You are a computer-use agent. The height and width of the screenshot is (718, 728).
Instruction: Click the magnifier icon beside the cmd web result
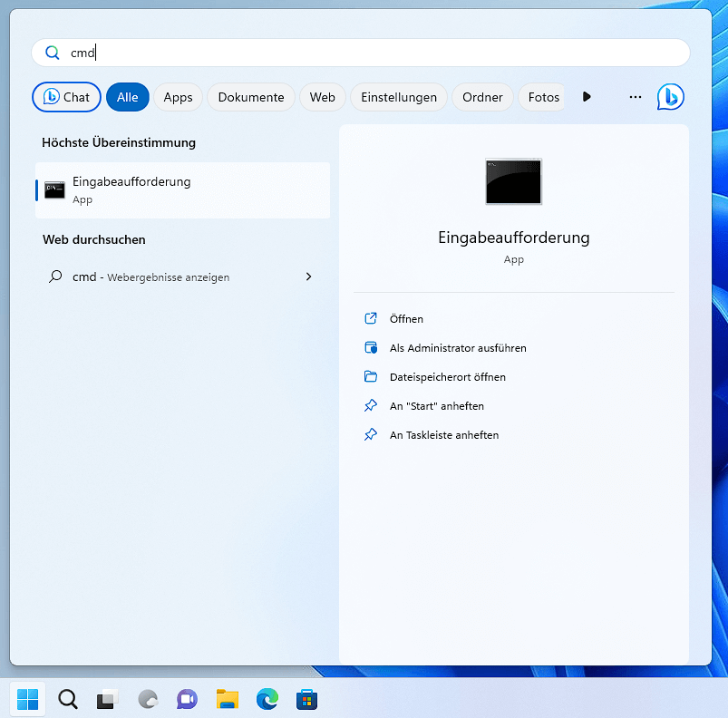coord(55,277)
